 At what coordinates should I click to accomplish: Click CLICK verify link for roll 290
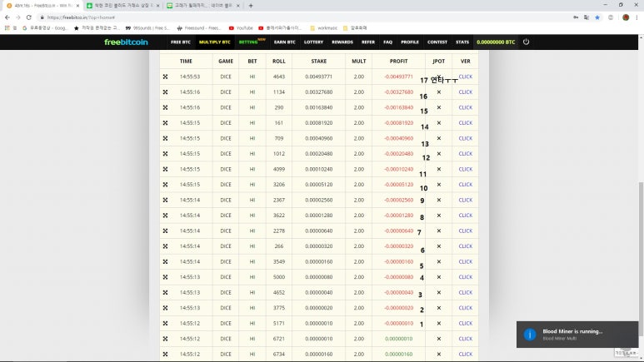tap(466, 107)
